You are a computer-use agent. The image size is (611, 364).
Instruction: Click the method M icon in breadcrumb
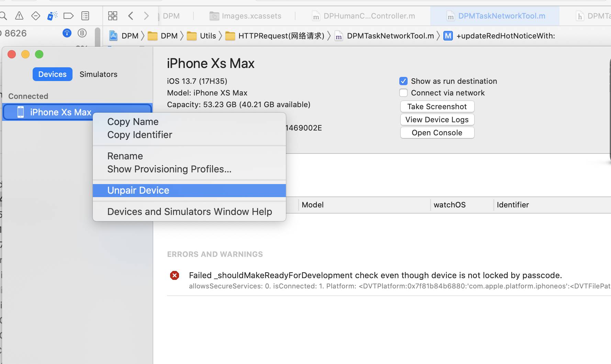point(448,36)
